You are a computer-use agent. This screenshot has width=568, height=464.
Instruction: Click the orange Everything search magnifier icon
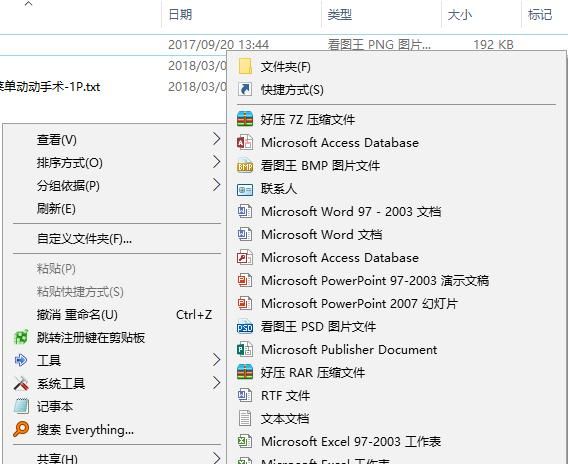[21, 430]
